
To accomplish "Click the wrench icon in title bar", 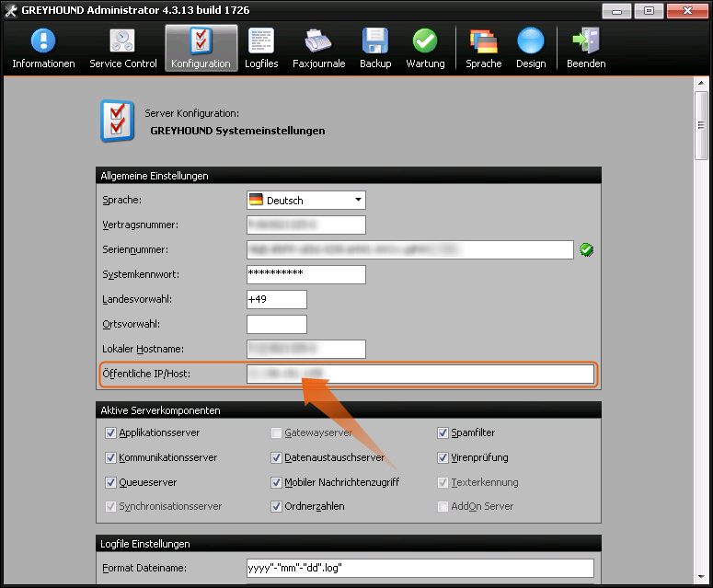I will [10, 10].
